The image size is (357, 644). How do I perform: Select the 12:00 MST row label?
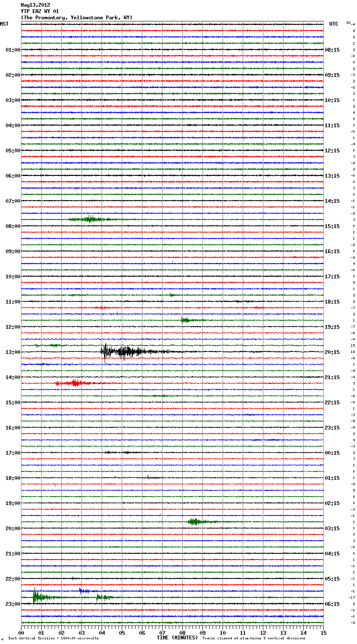point(13,327)
